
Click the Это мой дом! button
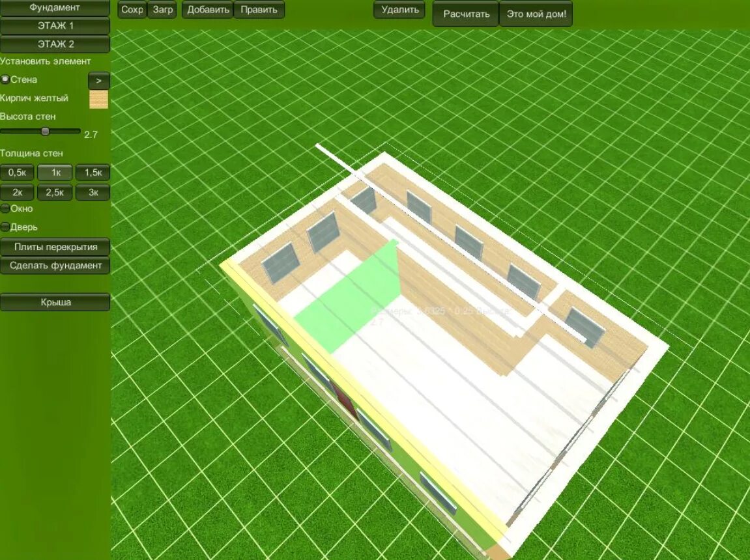tap(536, 14)
